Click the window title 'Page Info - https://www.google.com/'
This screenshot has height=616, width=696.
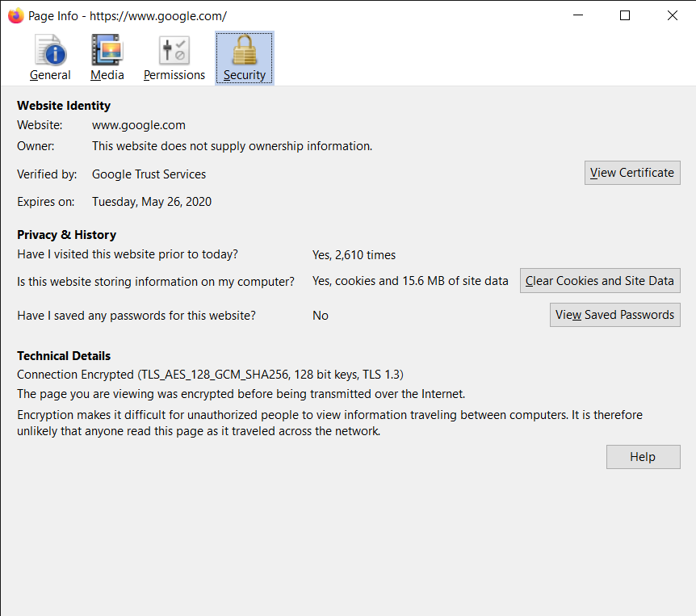pyautogui.click(x=128, y=16)
